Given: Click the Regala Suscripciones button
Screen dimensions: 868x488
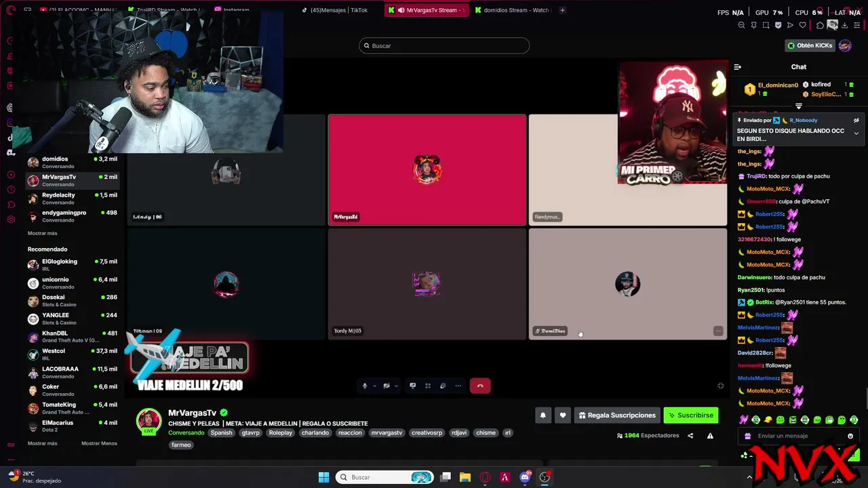Looking at the screenshot, I should point(617,415).
